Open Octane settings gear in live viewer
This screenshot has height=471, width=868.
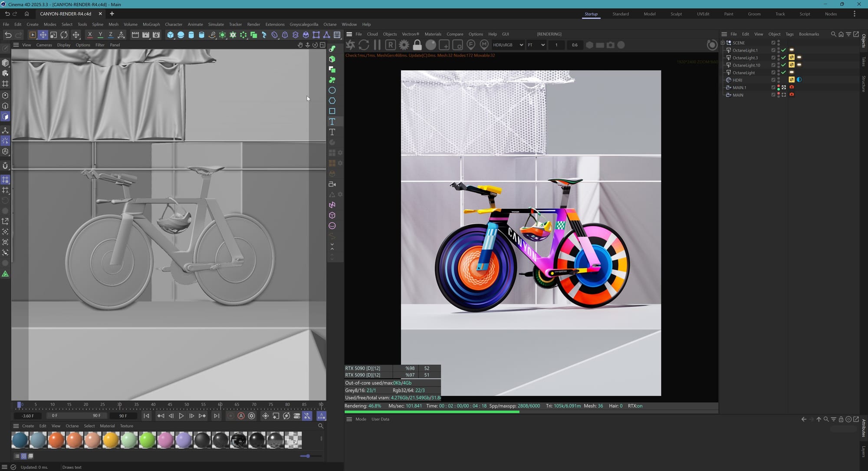pos(404,45)
